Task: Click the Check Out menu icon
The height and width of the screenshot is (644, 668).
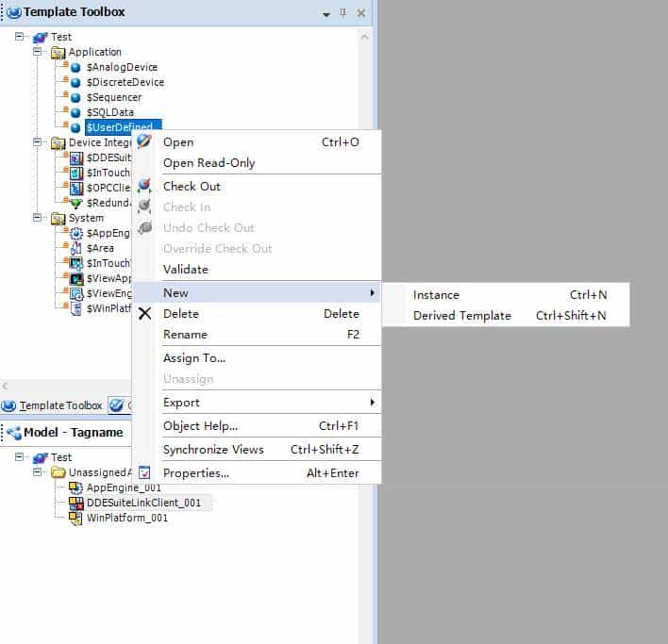Action: (144, 186)
